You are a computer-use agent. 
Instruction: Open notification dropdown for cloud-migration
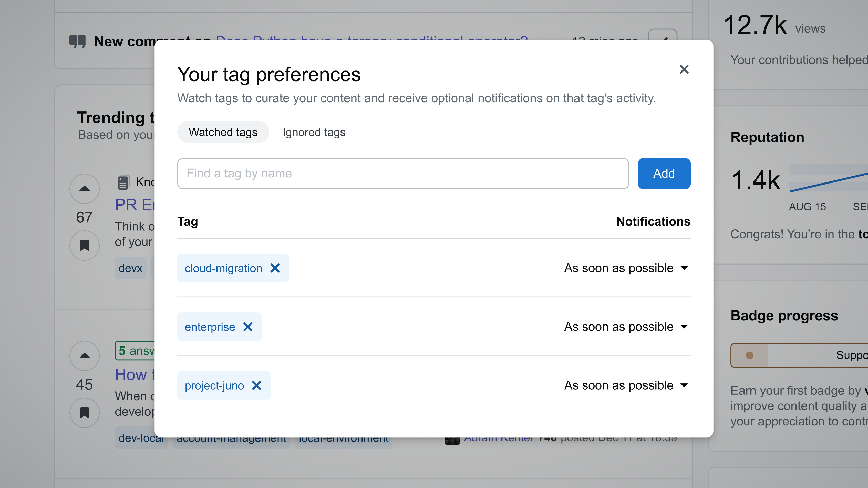click(626, 268)
